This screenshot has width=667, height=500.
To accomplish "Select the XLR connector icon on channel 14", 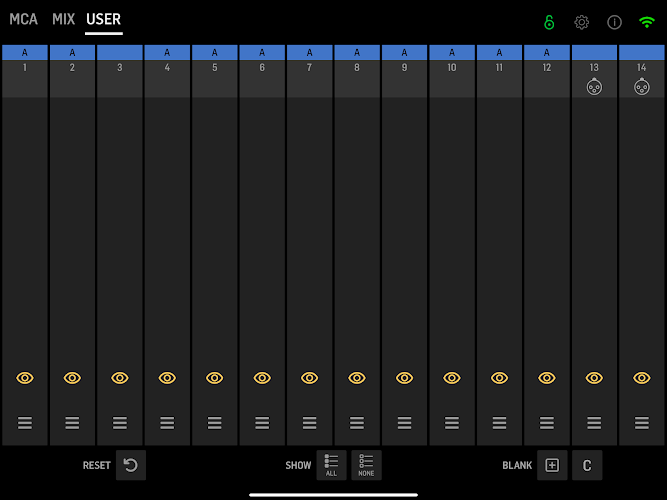I will point(641,87).
